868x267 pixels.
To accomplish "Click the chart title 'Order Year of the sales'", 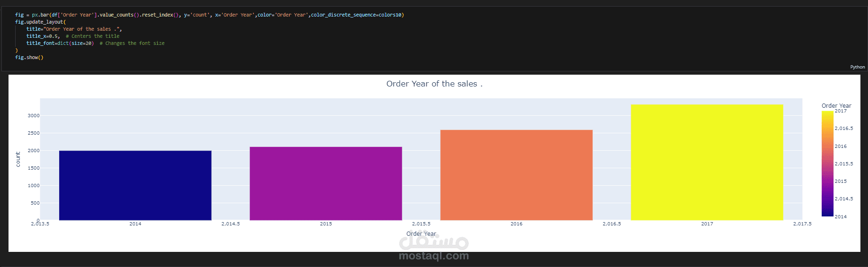I will [434, 84].
